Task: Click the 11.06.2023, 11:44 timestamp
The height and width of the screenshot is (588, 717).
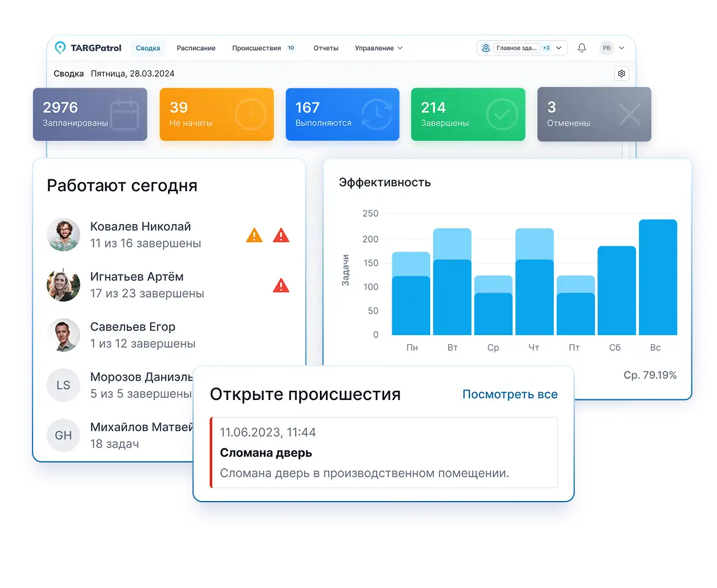Action: [x=268, y=432]
